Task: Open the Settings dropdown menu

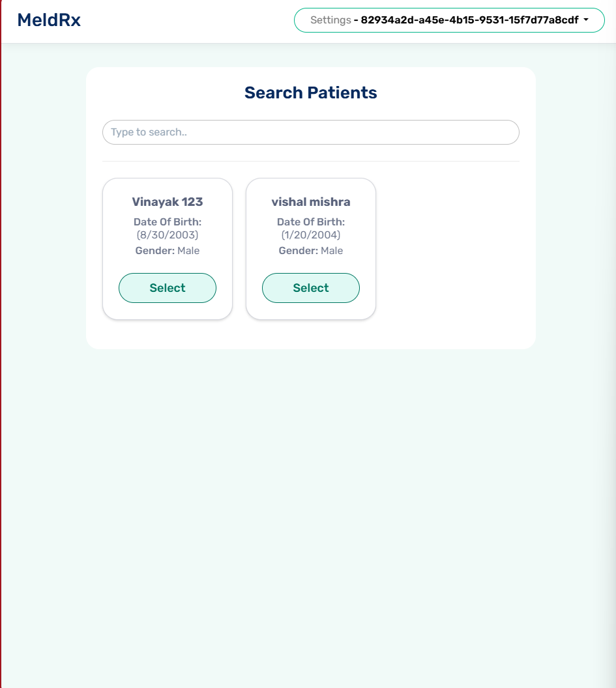Action: tap(449, 20)
